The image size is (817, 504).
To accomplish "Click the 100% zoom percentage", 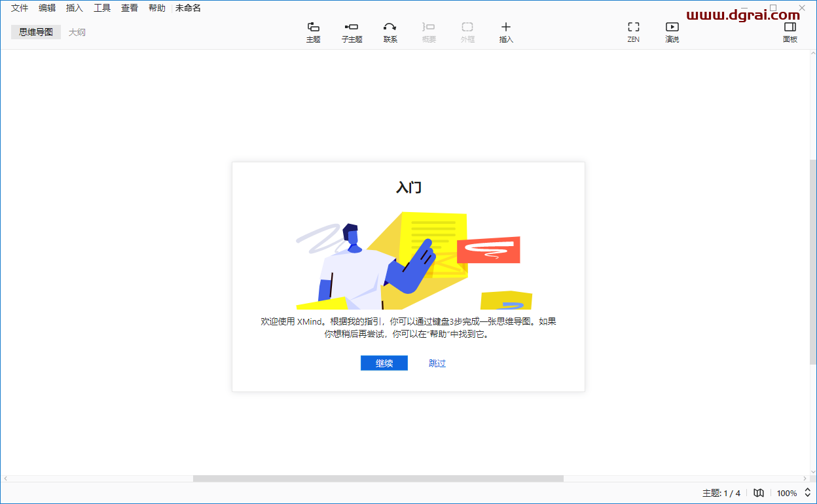I will [787, 493].
